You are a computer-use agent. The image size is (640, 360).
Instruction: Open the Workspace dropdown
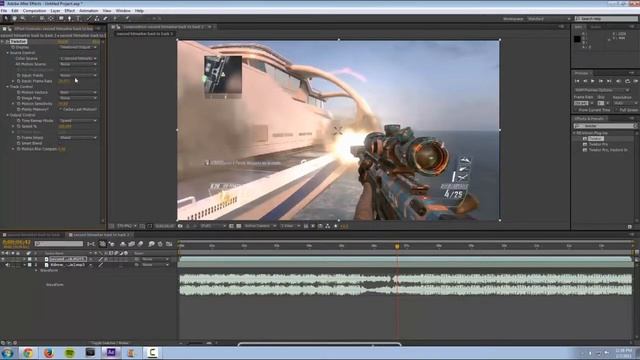[x=549, y=19]
